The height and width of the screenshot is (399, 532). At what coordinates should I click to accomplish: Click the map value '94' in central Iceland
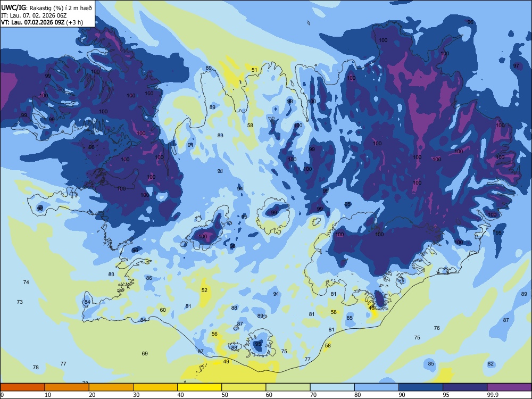240,189
